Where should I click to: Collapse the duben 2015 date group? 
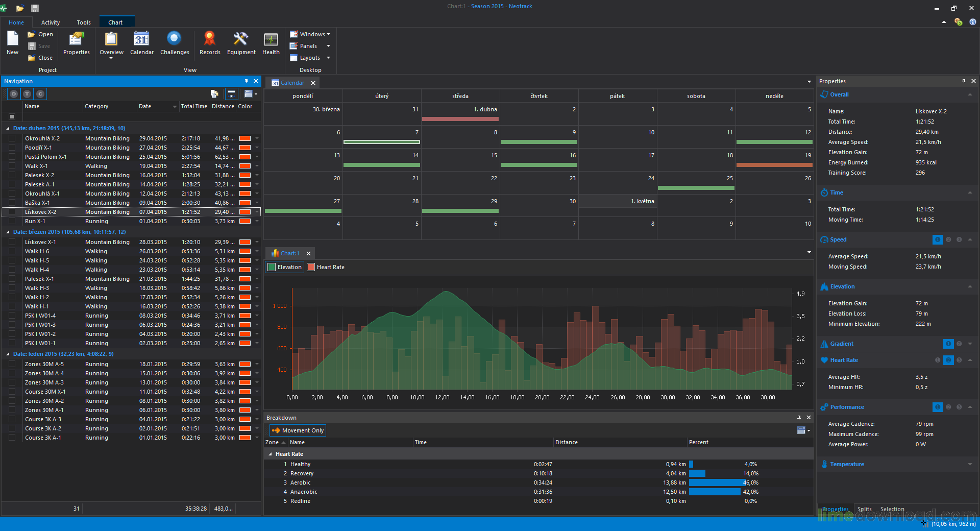click(8, 128)
